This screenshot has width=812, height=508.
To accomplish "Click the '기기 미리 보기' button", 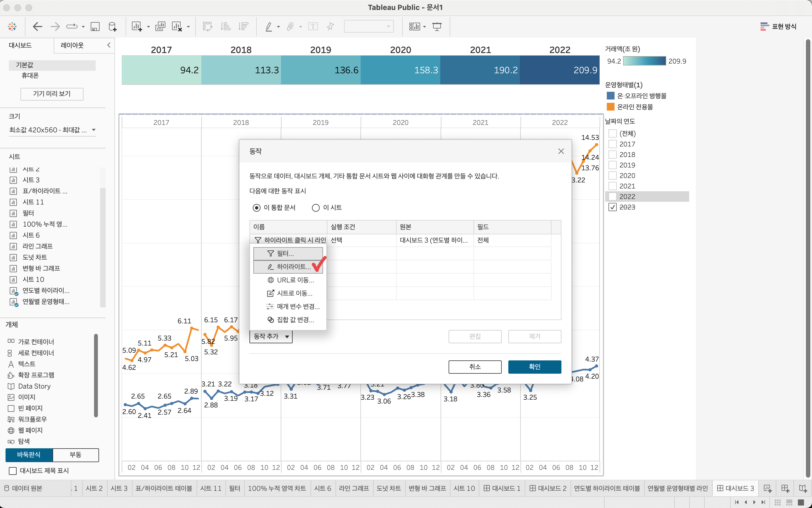I will [52, 94].
